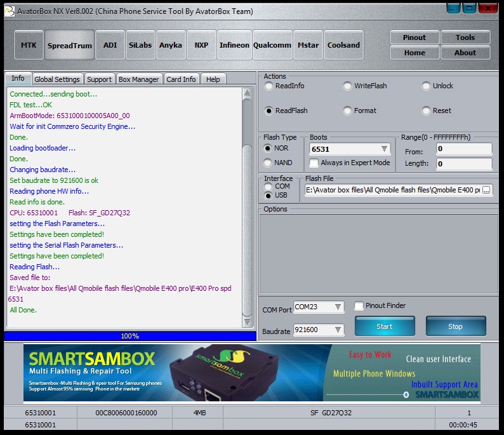504x435 pixels.
Task: Open the About section
Action: 465,53
